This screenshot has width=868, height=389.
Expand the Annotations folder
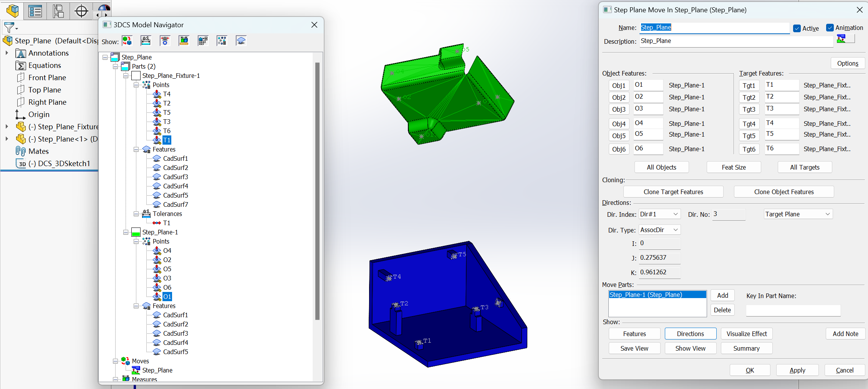point(7,53)
